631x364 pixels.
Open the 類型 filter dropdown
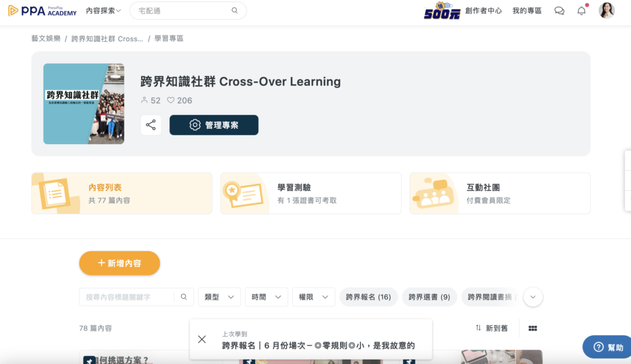coord(219,297)
